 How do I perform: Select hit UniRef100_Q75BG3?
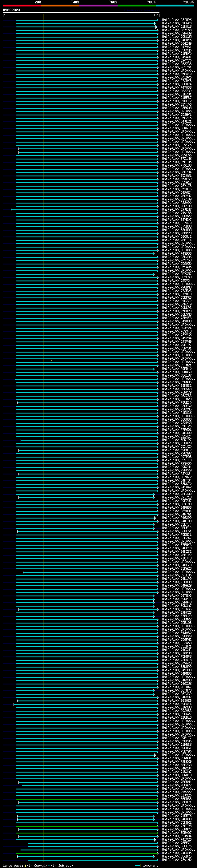[176, 226]
